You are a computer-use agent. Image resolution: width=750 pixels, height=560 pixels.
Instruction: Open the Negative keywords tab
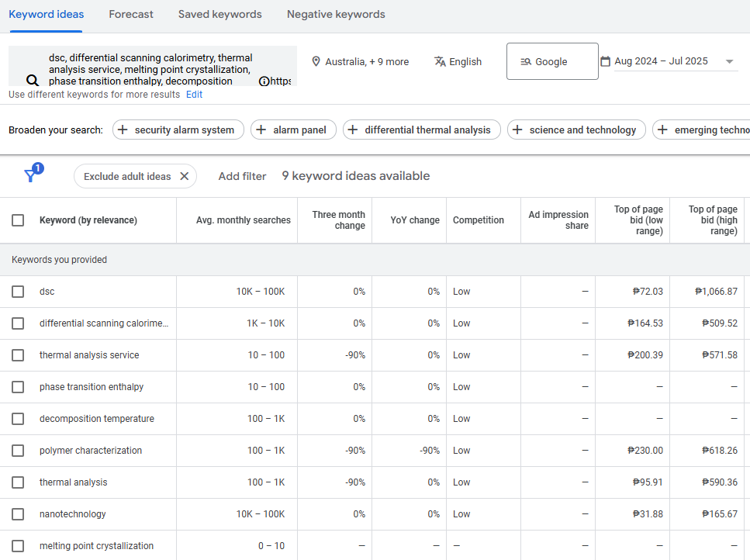click(x=336, y=15)
